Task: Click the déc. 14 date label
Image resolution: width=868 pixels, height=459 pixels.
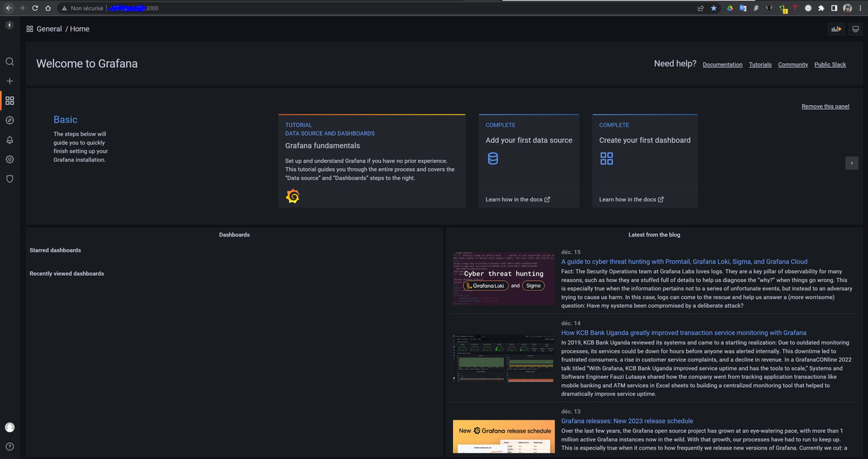Action: (571, 323)
